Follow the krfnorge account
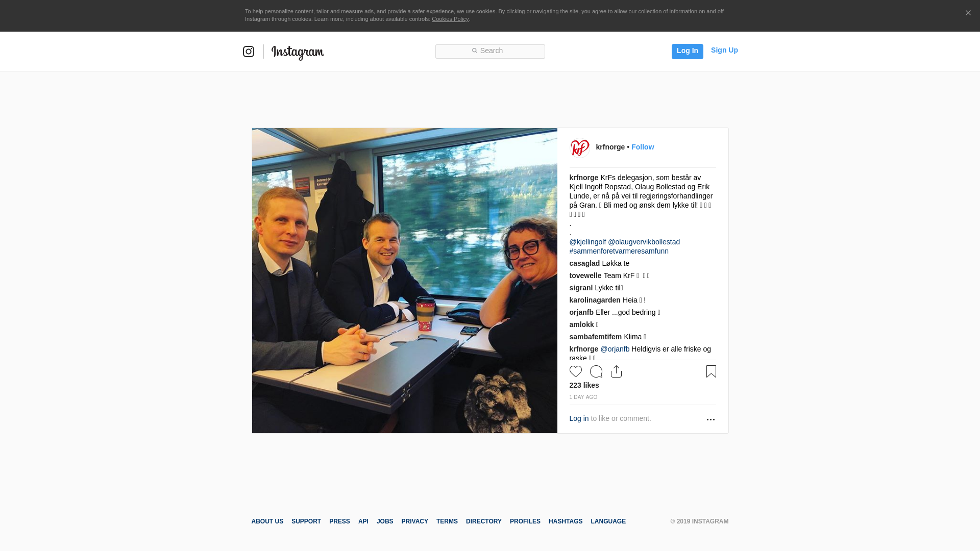Viewport: 980px width, 551px height. coord(643,147)
